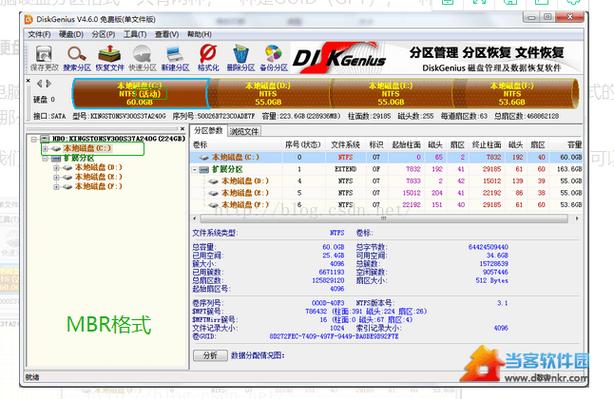Select 本地磁盘(D:) in the left tree
The width and height of the screenshot is (614, 399).
tap(98, 167)
